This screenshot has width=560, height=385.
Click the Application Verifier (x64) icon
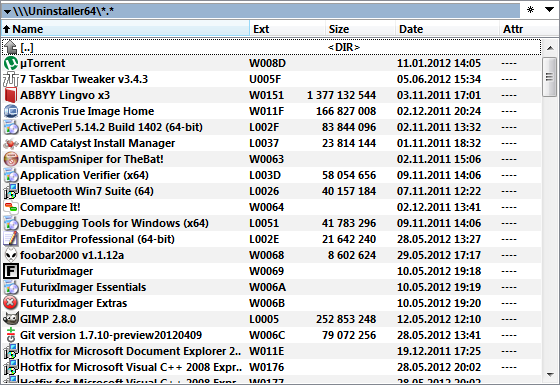[11, 175]
